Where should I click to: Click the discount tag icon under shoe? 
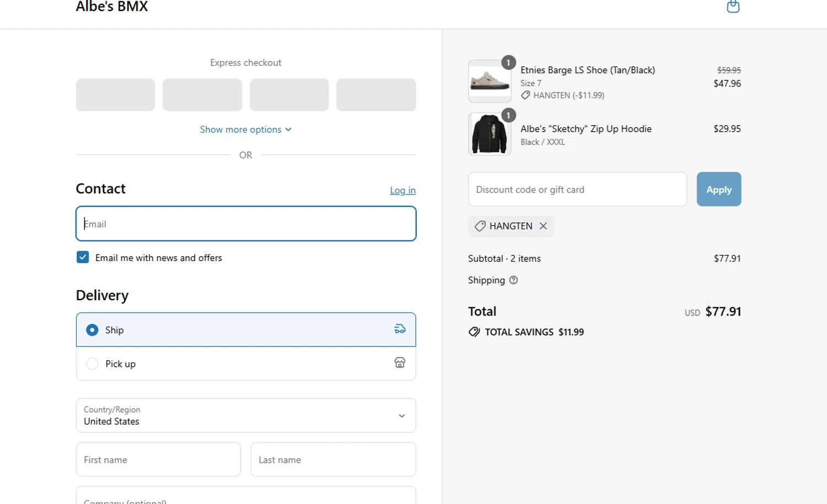coord(525,95)
